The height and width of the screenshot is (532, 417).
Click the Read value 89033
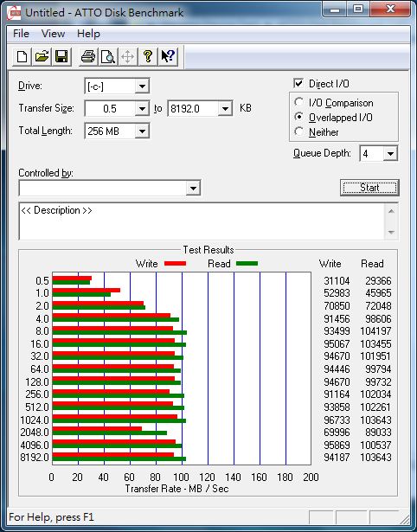click(x=378, y=432)
